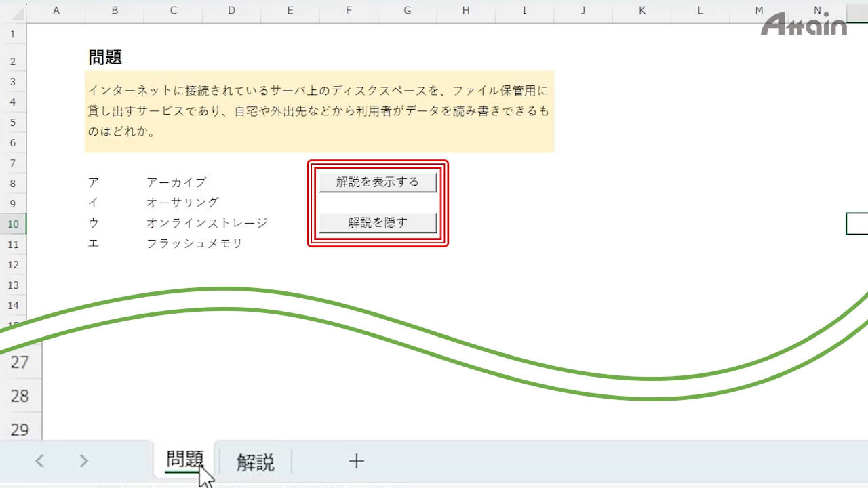This screenshot has height=488, width=868.
Task: Add a new sheet with plus icon
Action: (356, 462)
